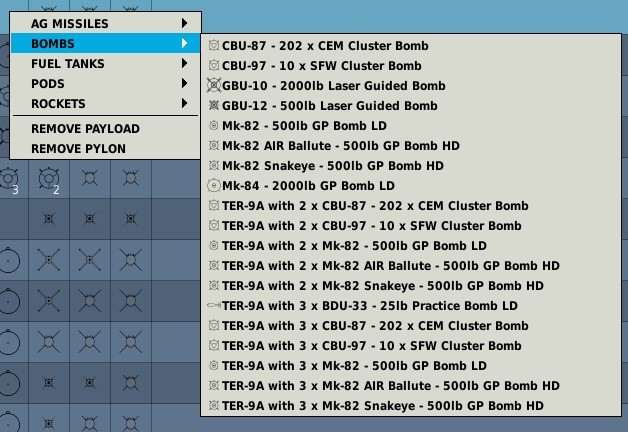Click the icon beside TER-9A 3 x CBU-97
The image size is (628, 432).
tap(214, 346)
